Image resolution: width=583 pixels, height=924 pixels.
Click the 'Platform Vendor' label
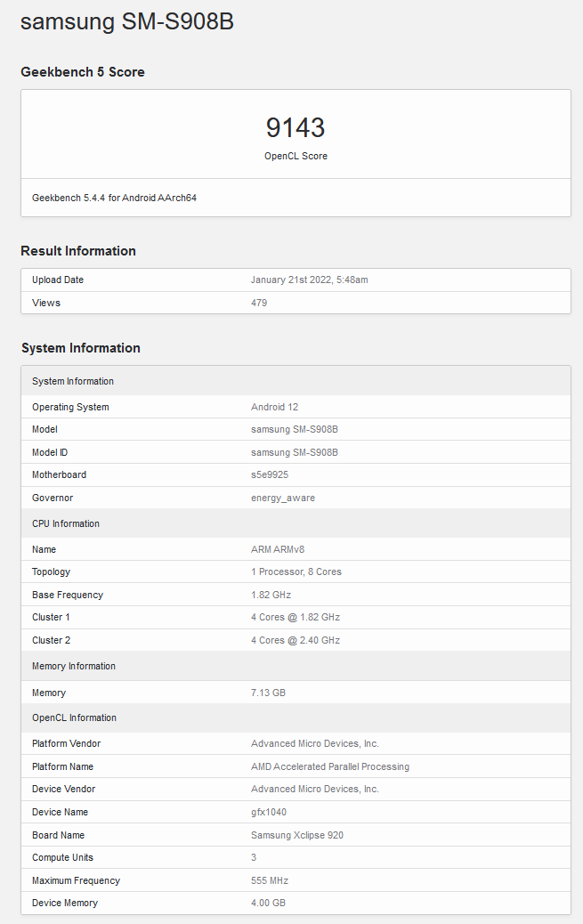(66, 743)
